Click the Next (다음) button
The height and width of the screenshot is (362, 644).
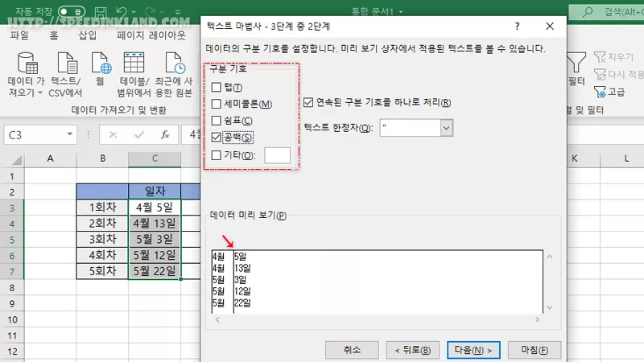473,350
